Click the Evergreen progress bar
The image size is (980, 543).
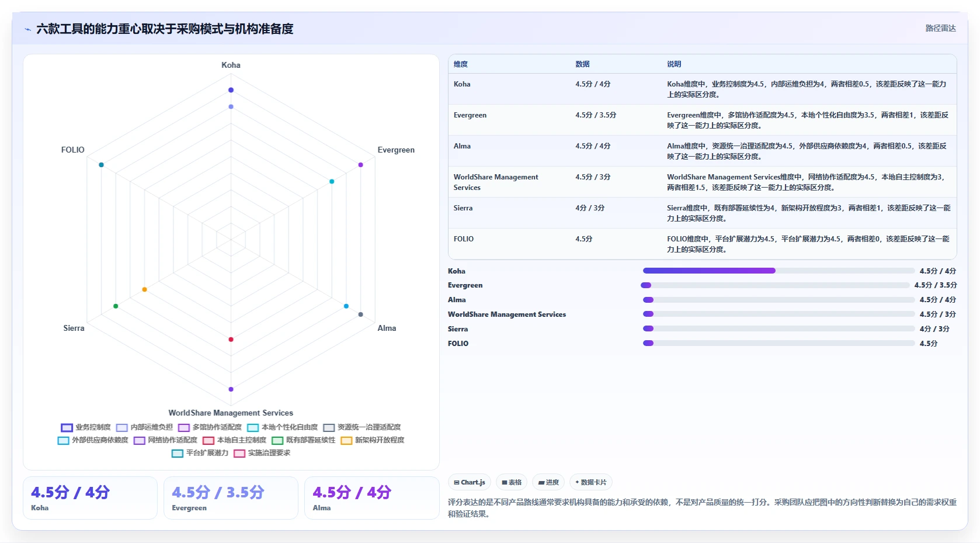point(776,285)
